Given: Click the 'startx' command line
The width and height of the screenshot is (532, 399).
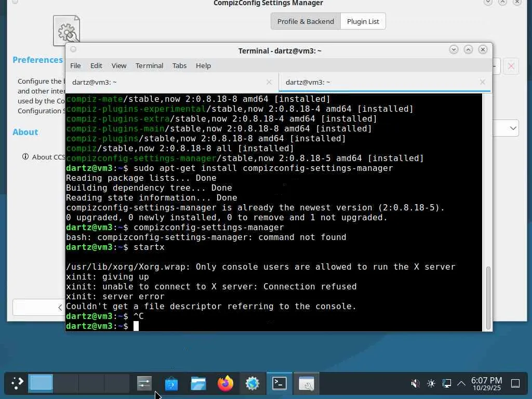Looking at the screenshot, I should click(115, 247).
